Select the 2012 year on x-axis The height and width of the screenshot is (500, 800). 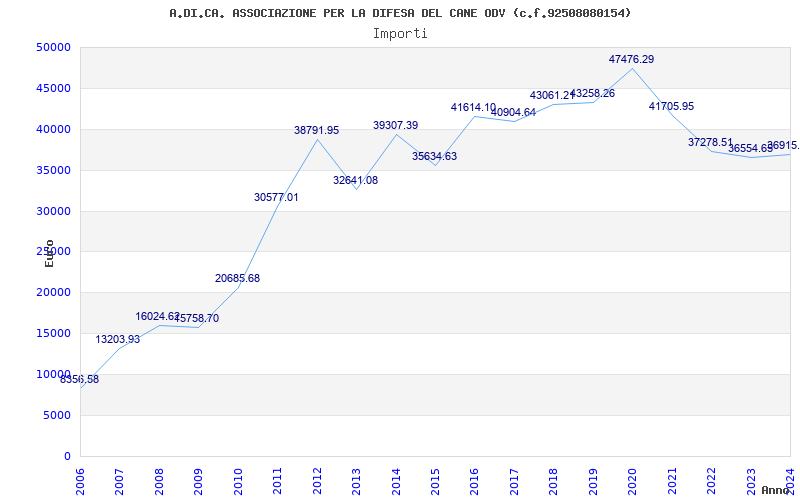click(x=317, y=482)
